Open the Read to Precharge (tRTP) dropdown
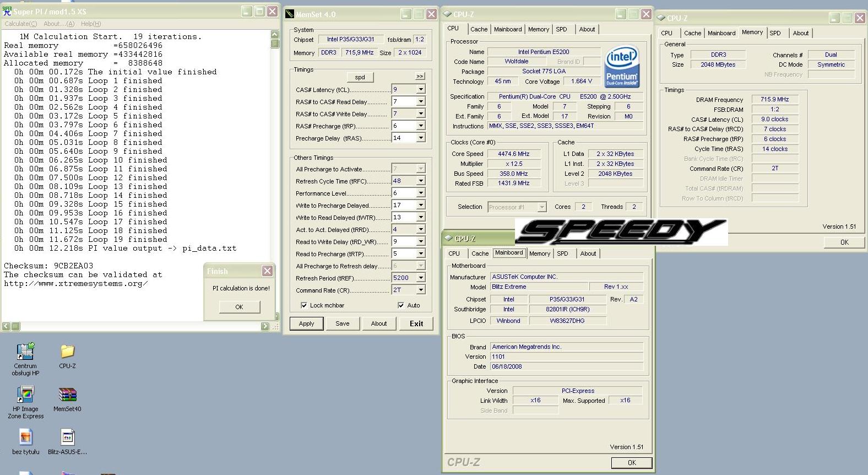This screenshot has height=475, width=868. pyautogui.click(x=421, y=253)
